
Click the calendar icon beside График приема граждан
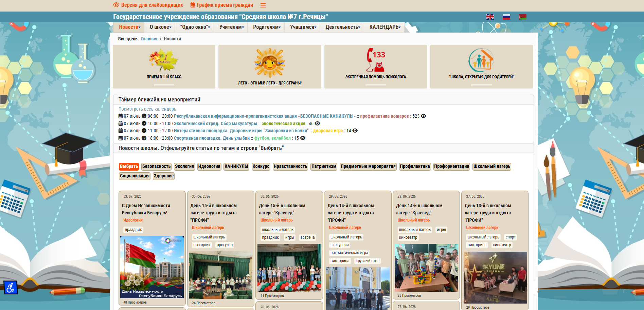(193, 5)
